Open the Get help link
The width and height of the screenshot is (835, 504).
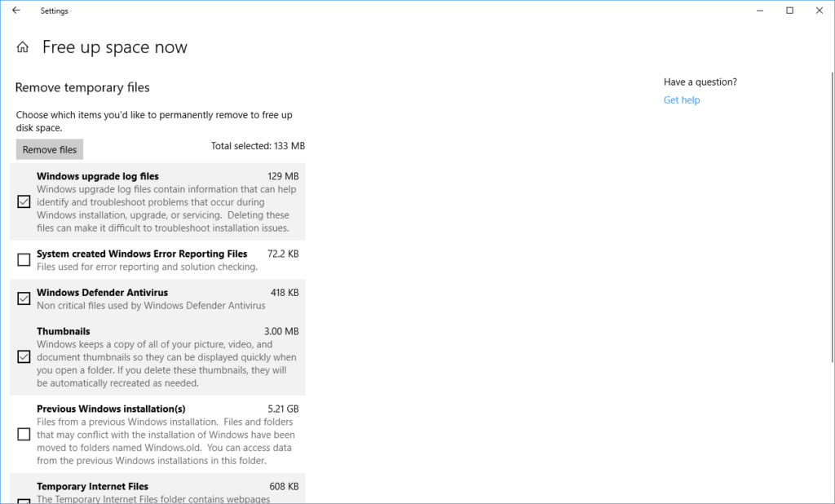[x=682, y=99]
